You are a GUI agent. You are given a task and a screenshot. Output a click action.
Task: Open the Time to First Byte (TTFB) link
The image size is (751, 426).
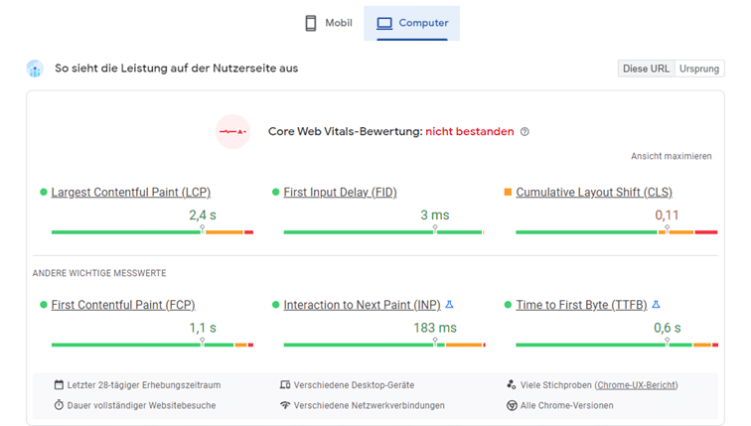[x=581, y=305]
